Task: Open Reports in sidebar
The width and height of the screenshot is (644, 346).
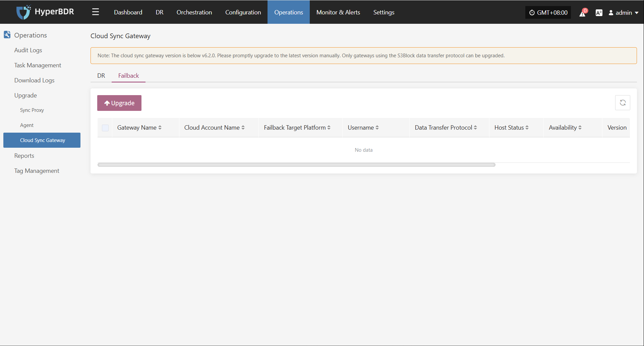Action: tap(24, 155)
